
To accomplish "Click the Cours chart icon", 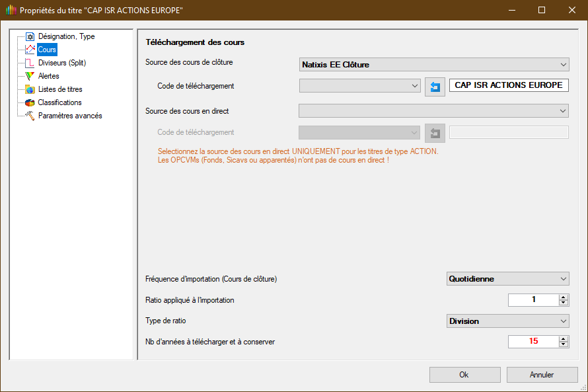I will [x=30, y=50].
